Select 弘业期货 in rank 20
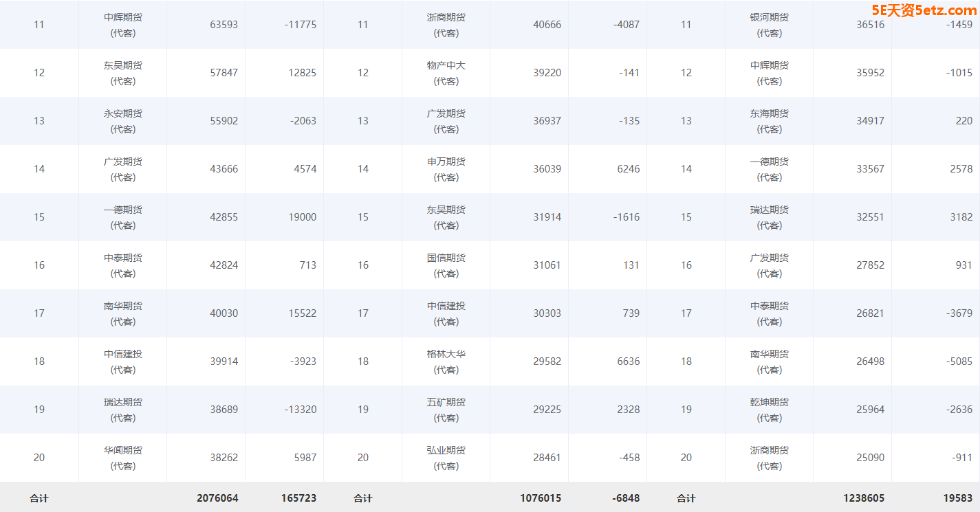 tap(446, 458)
